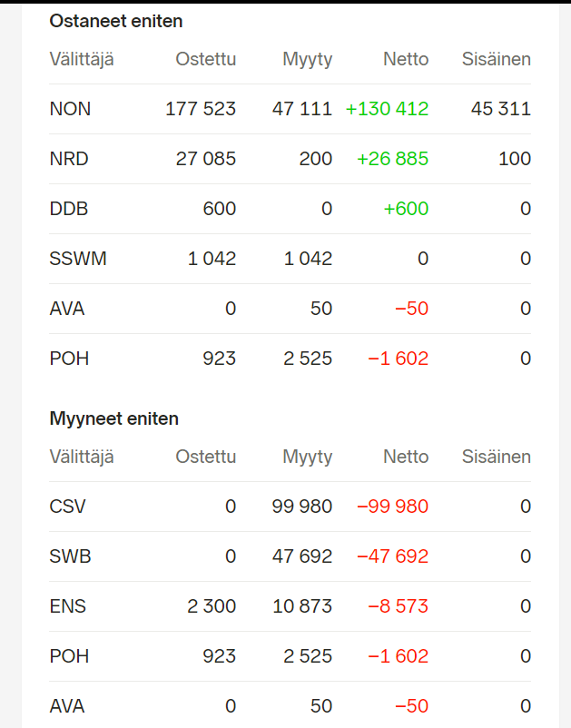
Task: Sort top buyers table by Netto column
Action: 405,60
